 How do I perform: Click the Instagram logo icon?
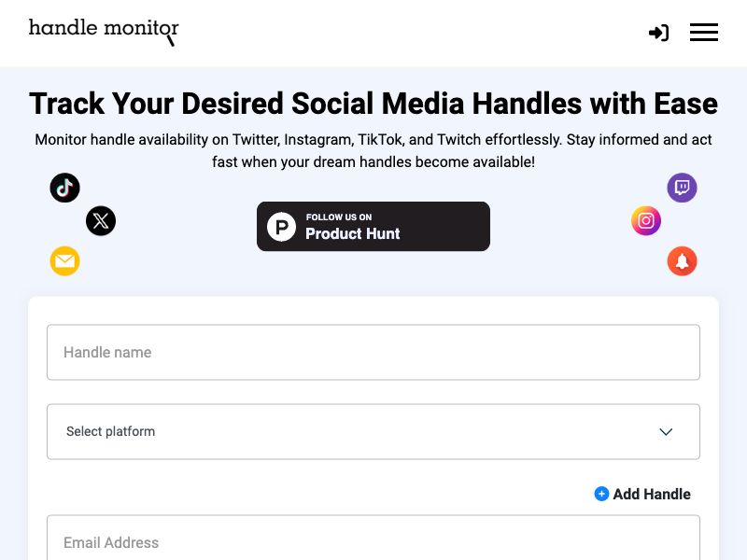click(x=646, y=221)
